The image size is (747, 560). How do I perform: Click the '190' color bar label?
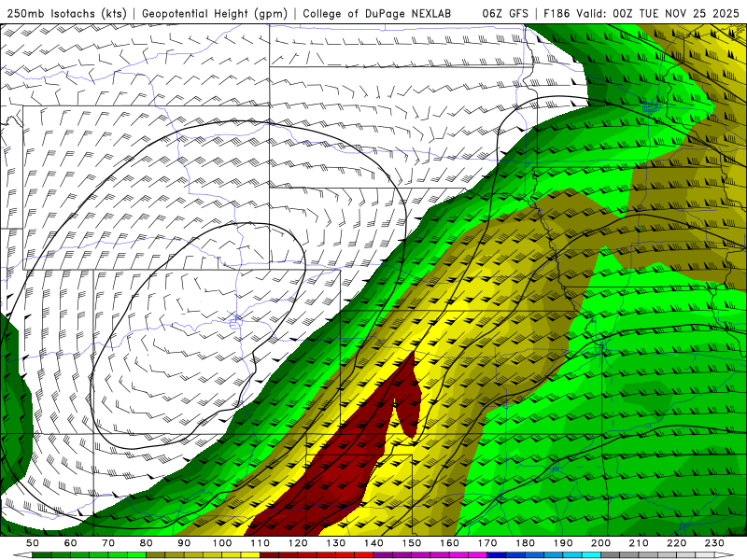(x=563, y=543)
